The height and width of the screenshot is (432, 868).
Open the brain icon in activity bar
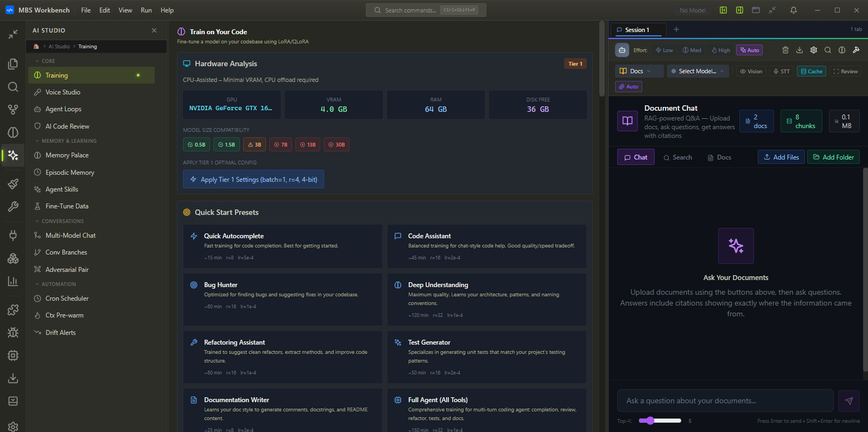coord(13,132)
